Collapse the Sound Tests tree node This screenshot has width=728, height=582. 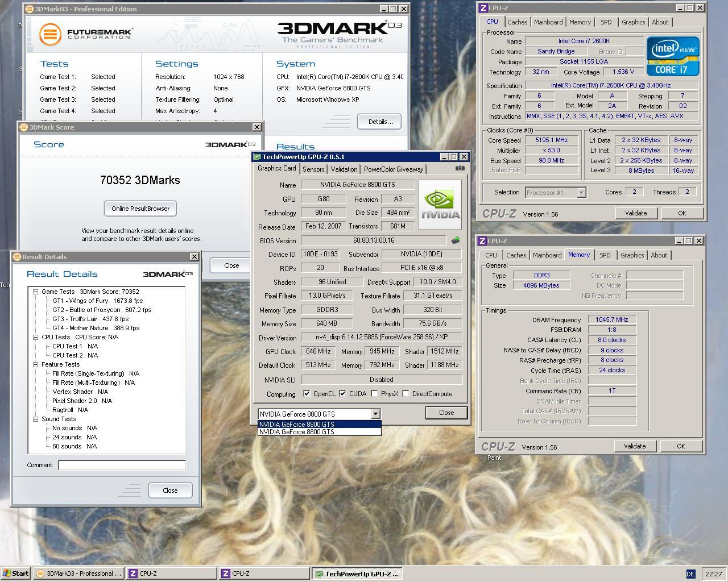[35, 419]
